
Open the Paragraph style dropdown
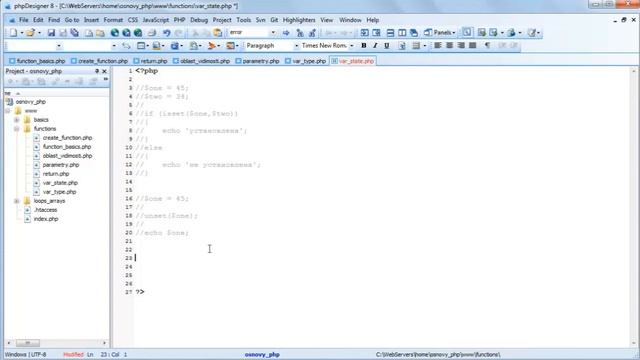tap(296, 46)
